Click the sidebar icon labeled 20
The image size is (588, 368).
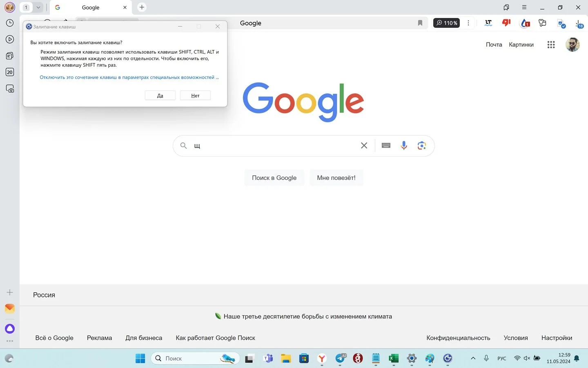(10, 72)
